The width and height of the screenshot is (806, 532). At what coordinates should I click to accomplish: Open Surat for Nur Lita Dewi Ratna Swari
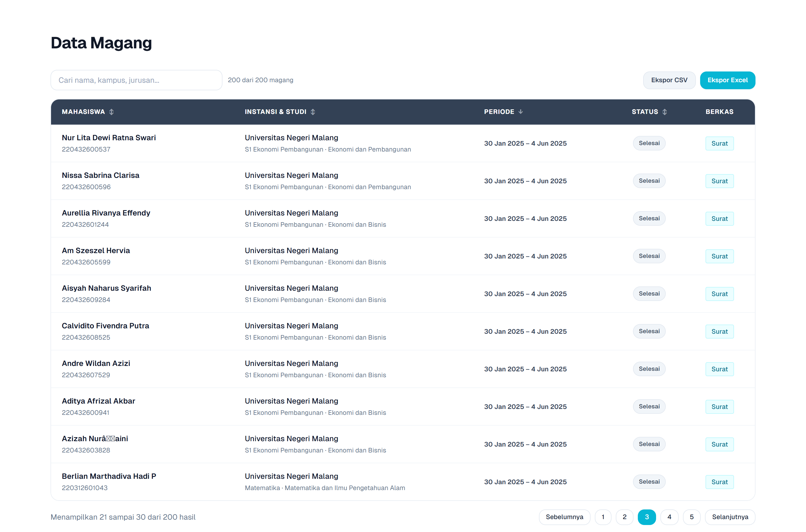tap(719, 143)
